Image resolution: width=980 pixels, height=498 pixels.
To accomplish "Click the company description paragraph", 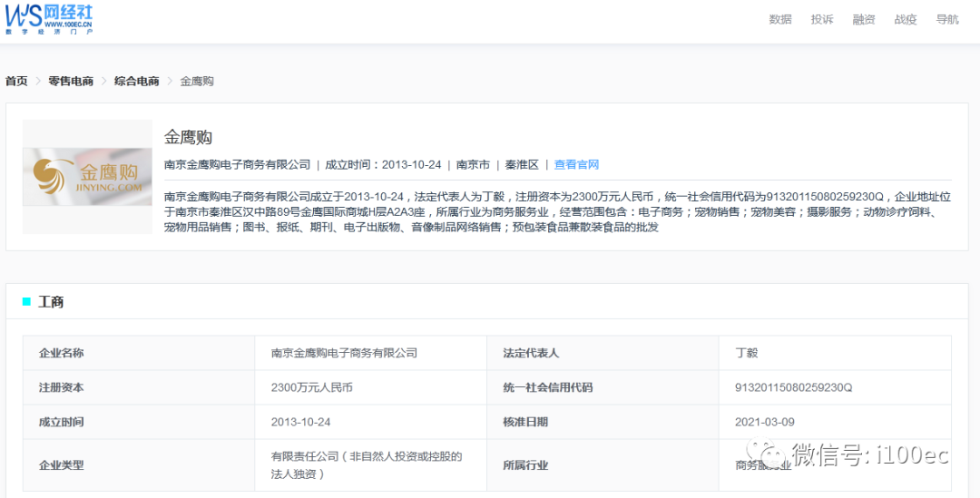I will point(557,212).
